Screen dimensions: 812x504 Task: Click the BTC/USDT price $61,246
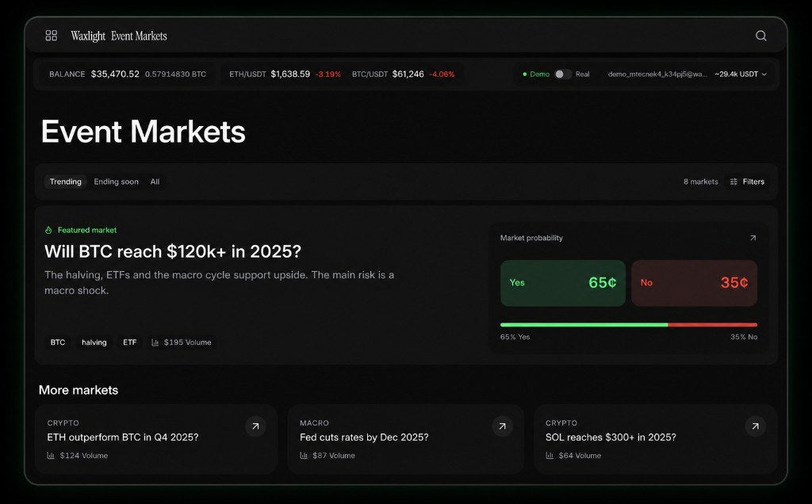coord(408,74)
